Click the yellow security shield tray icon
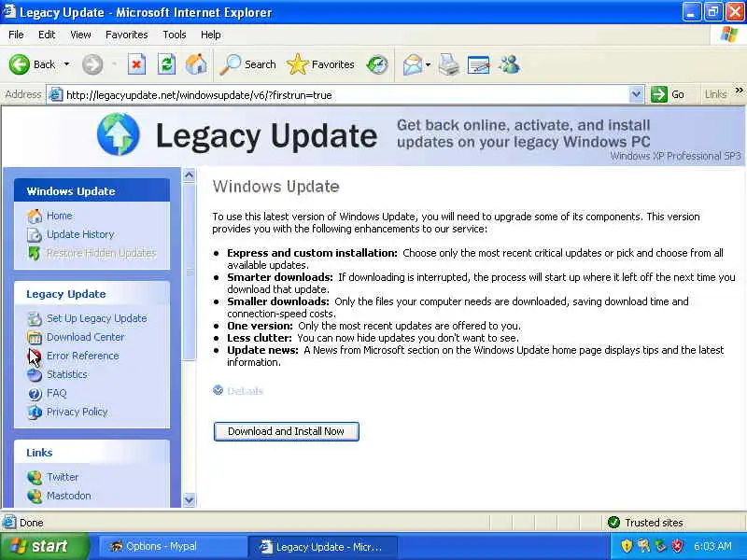This screenshot has width=747, height=560. (x=627, y=546)
